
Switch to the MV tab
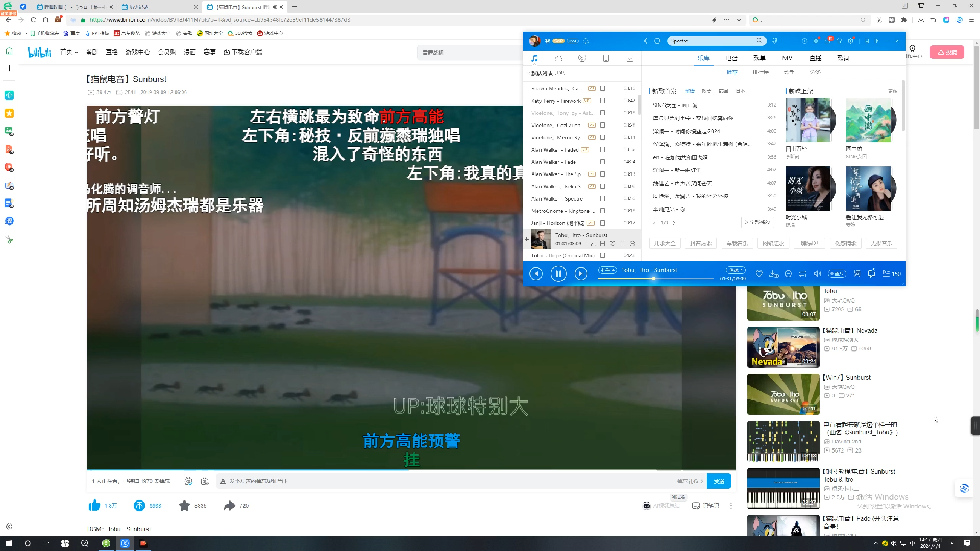click(787, 58)
